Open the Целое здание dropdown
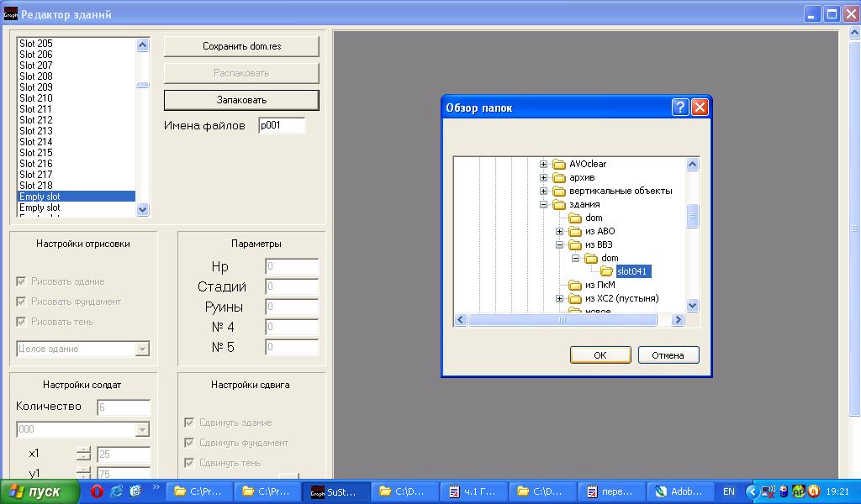 (x=142, y=349)
